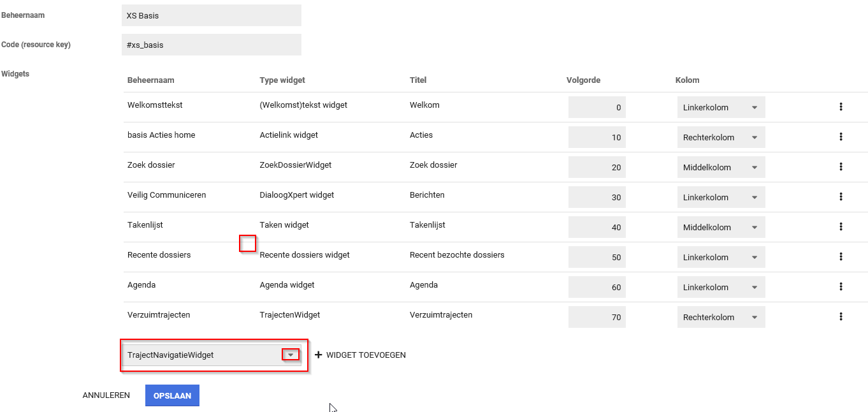Open the three-dot menu for Veilig Communiceren row

click(841, 197)
